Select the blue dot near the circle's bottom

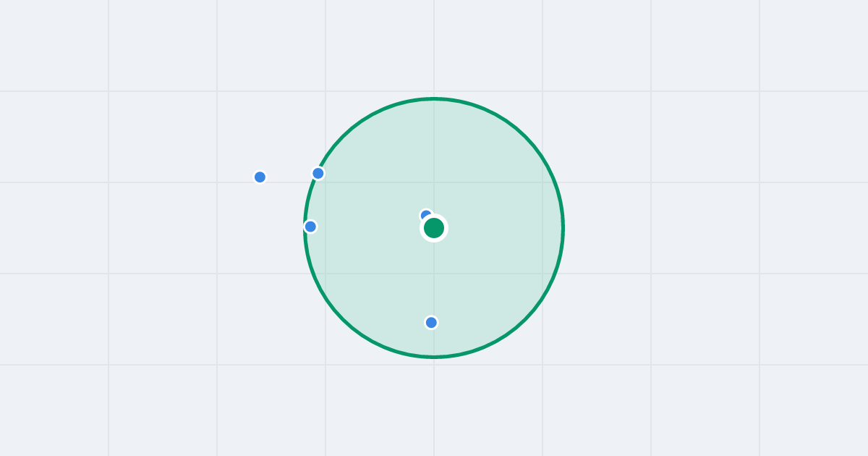pyautogui.click(x=431, y=322)
